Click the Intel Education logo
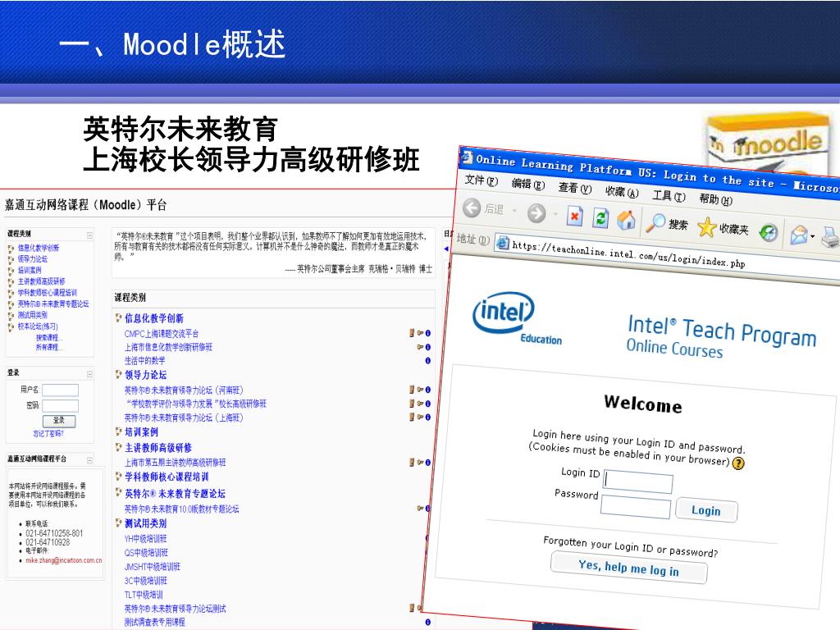The image size is (840, 630). click(x=518, y=318)
